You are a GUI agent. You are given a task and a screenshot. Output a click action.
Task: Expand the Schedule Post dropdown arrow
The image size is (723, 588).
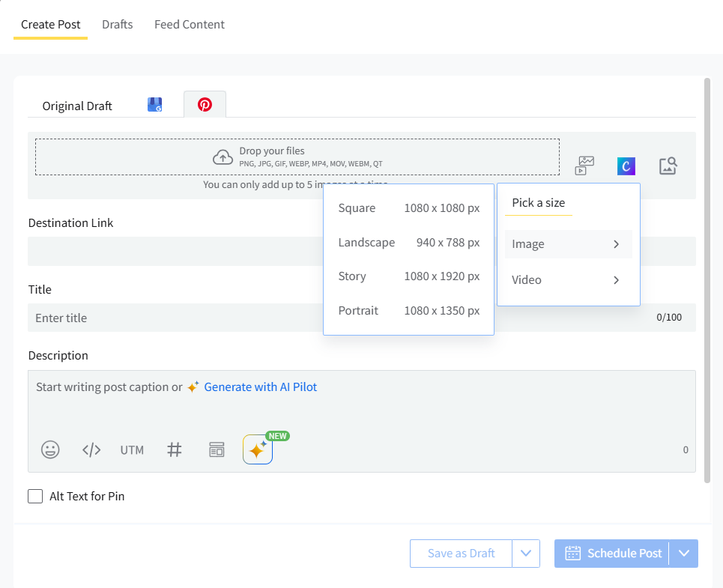(683, 554)
